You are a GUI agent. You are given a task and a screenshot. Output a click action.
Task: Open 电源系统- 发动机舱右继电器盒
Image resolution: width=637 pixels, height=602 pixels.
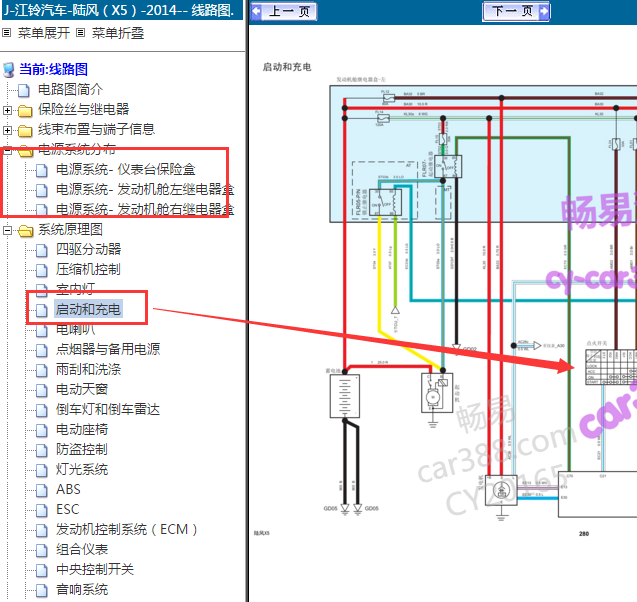[x=145, y=209]
